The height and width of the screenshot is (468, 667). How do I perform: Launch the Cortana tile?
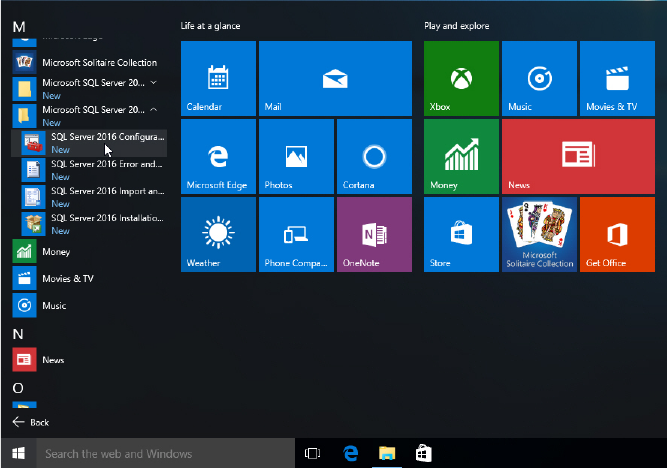point(374,156)
